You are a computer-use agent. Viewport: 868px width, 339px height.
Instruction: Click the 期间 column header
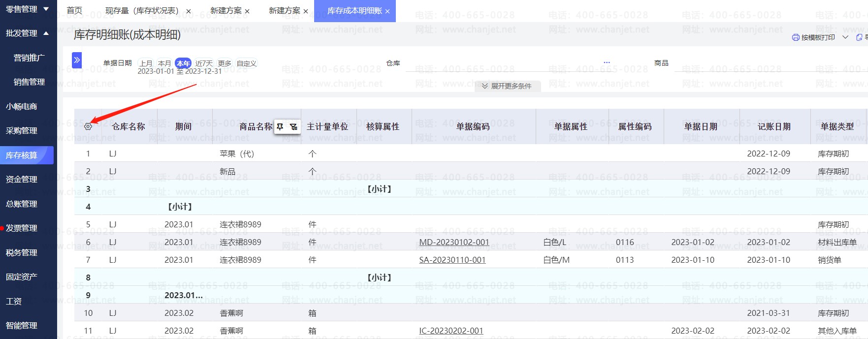click(184, 126)
